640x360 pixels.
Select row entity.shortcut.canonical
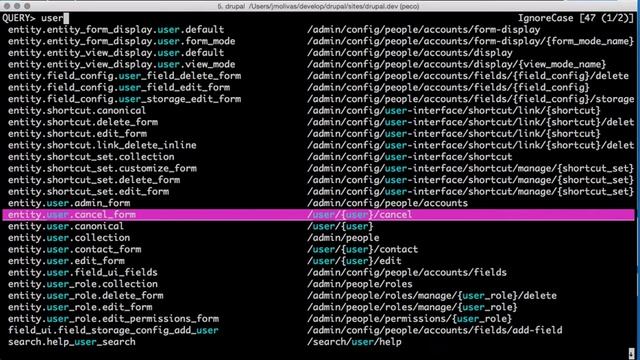pos(318,111)
